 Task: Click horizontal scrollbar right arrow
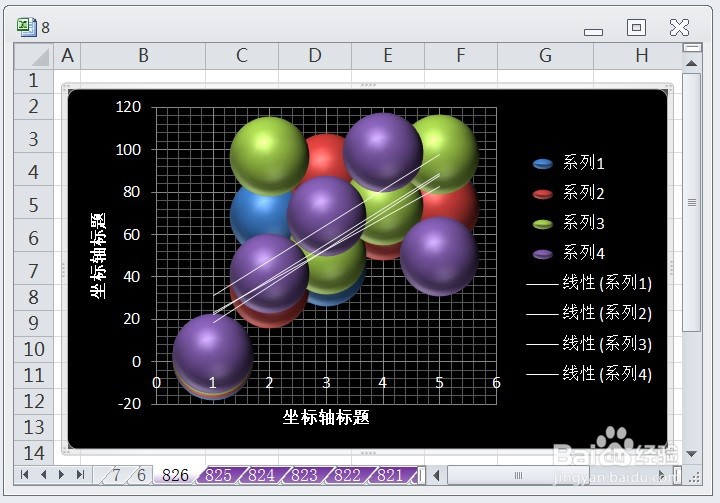point(662,475)
